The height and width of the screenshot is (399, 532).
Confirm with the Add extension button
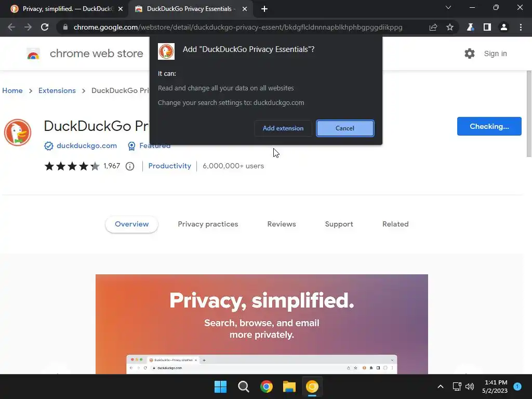pyautogui.click(x=283, y=128)
